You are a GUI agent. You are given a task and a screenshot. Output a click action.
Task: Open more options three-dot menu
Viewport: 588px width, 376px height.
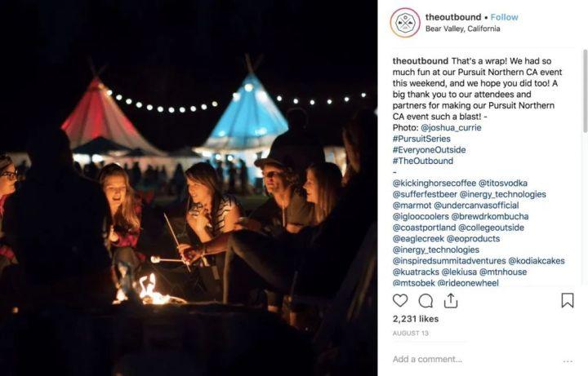(x=568, y=361)
